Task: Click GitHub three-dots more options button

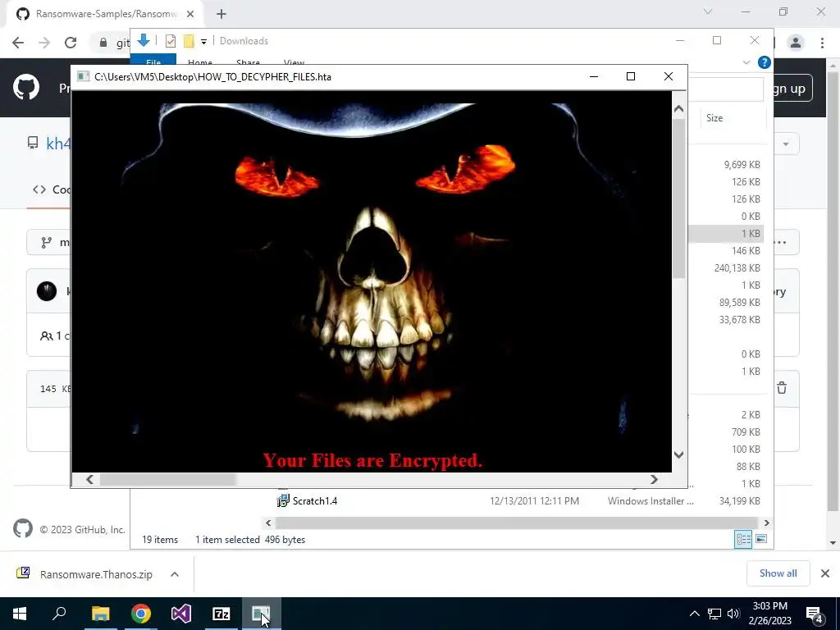Action: (x=781, y=242)
